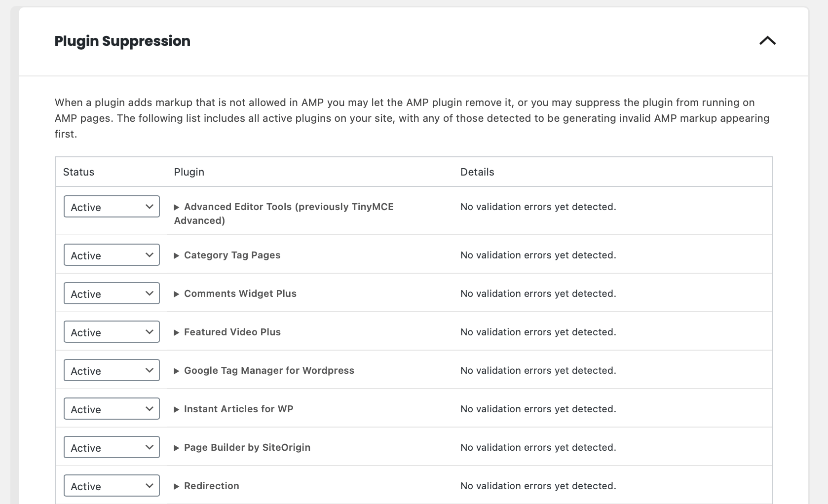Open status dropdown for Google Tag Manager

pos(112,370)
